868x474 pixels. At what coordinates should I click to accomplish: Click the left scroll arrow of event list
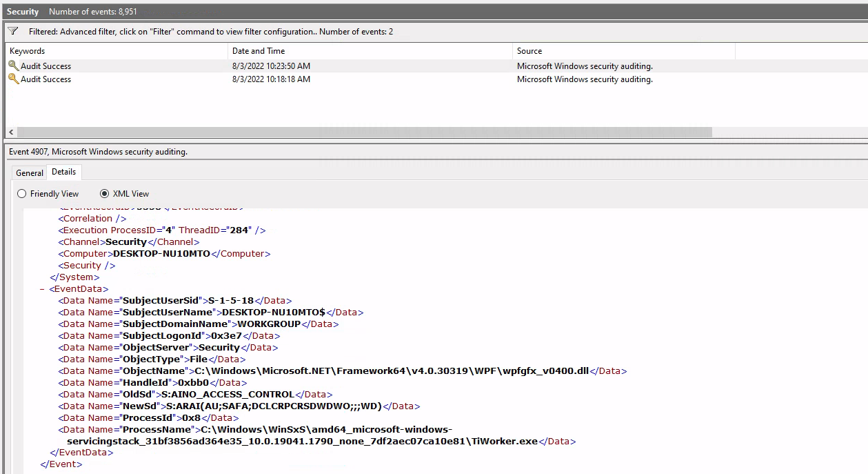(x=10, y=132)
